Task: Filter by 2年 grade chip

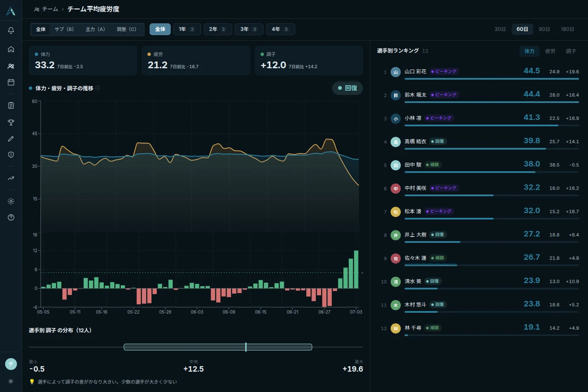Action: coord(218,29)
